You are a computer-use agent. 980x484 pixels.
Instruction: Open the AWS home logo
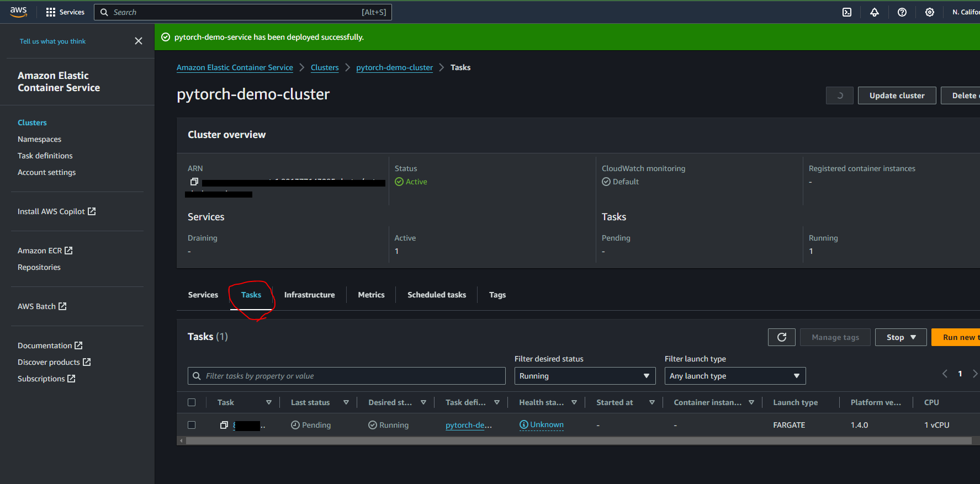pos(18,12)
